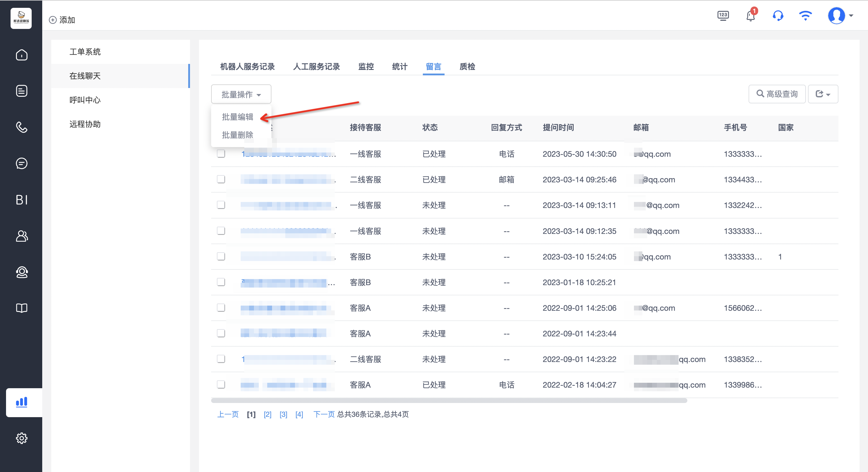Select the phone call icon in sidebar
Screen dimensions: 868x472
tap(22, 127)
